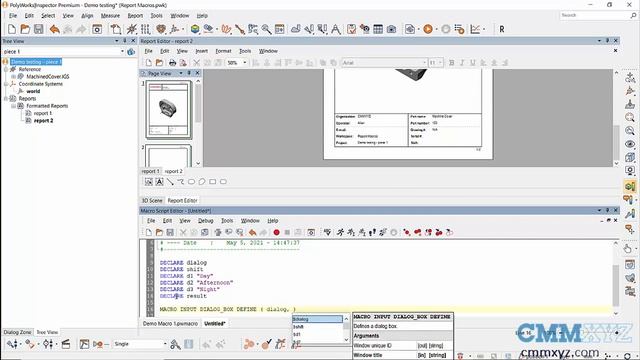Screen dimensions: 640x360
Task: Select line drawing tool in report drawing toolbar
Action: [170, 182]
